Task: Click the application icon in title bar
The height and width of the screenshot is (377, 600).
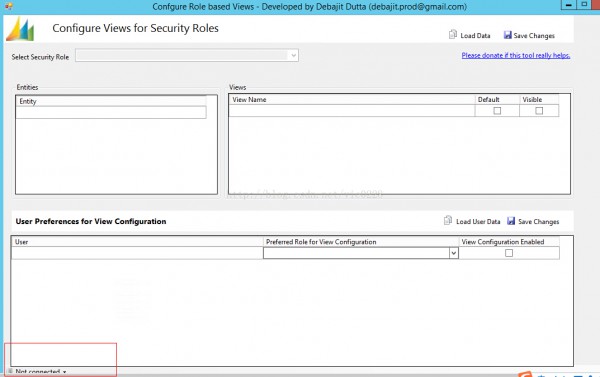Action: pos(8,7)
